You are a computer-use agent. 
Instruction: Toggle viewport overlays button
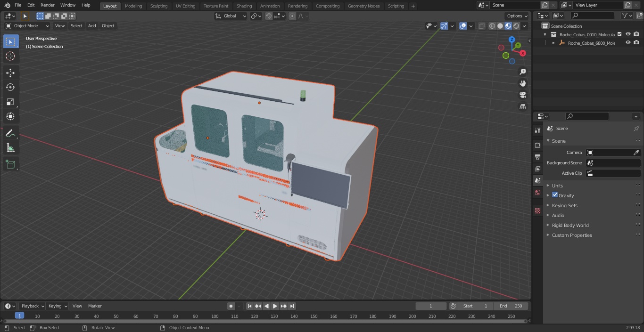[x=463, y=26]
